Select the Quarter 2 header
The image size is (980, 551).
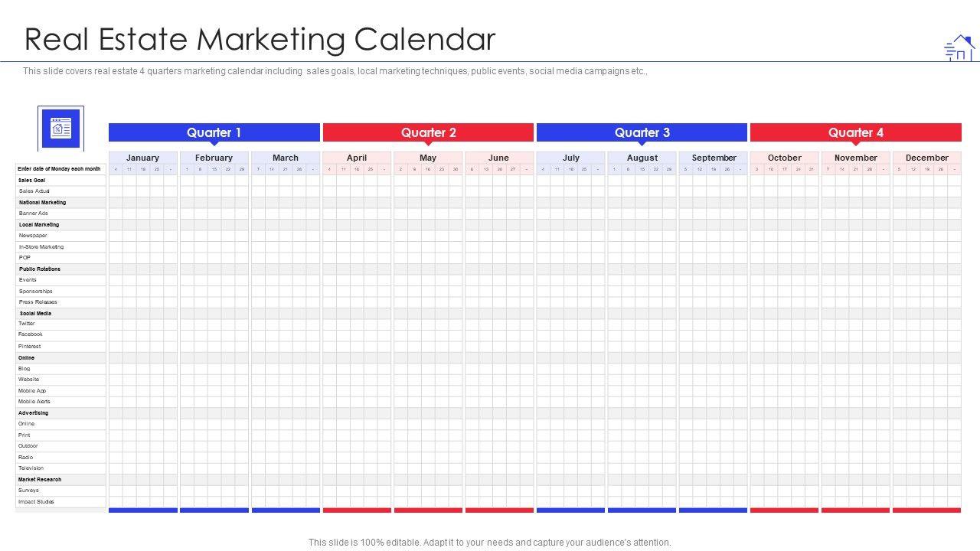(x=428, y=132)
